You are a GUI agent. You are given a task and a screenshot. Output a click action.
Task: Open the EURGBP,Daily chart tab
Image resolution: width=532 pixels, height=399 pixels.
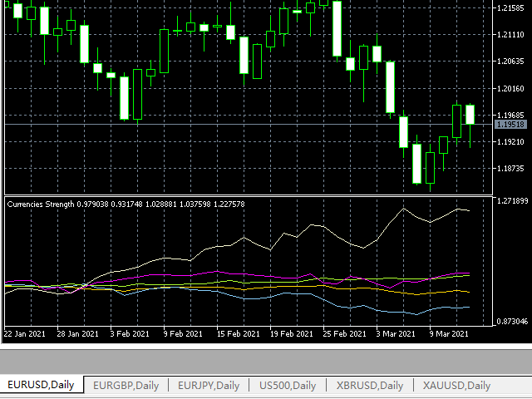click(x=126, y=385)
